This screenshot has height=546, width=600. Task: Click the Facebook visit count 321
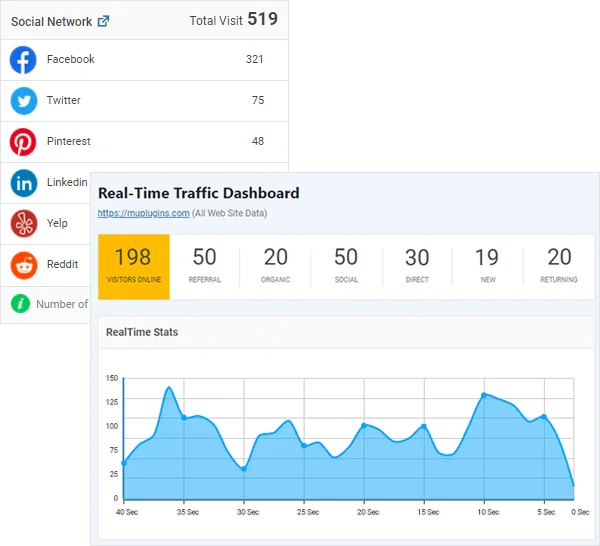point(254,60)
